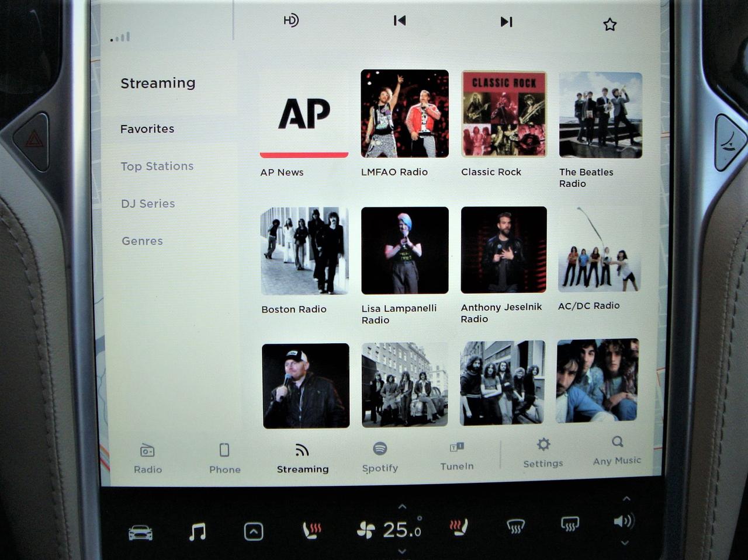The width and height of the screenshot is (748, 560).
Task: Toggle HD audio quality icon
Action: pos(290,20)
